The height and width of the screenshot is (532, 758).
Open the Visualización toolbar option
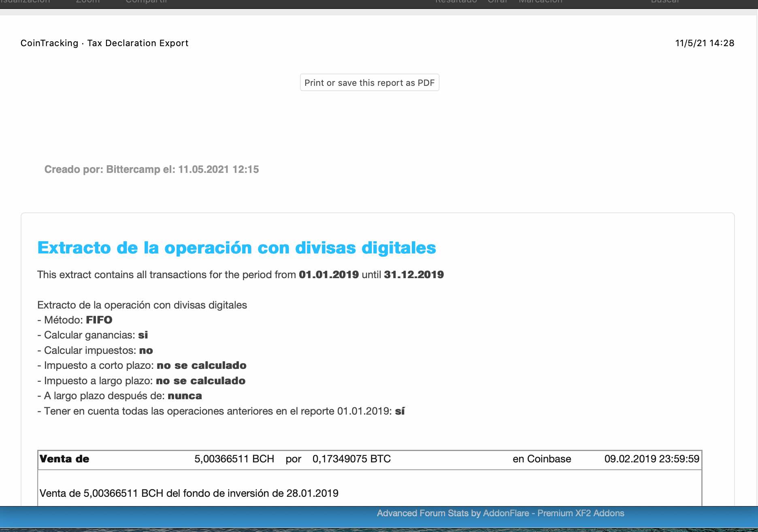[x=25, y=2]
